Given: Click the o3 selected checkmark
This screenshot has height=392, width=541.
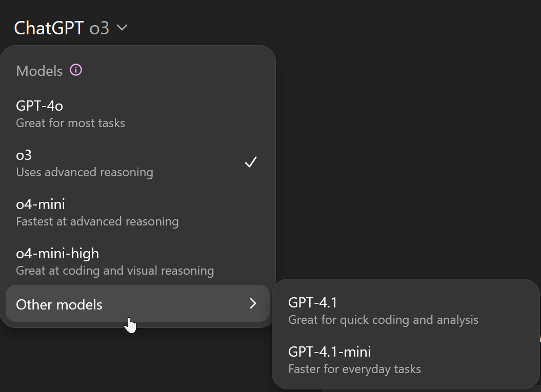Looking at the screenshot, I should (251, 162).
